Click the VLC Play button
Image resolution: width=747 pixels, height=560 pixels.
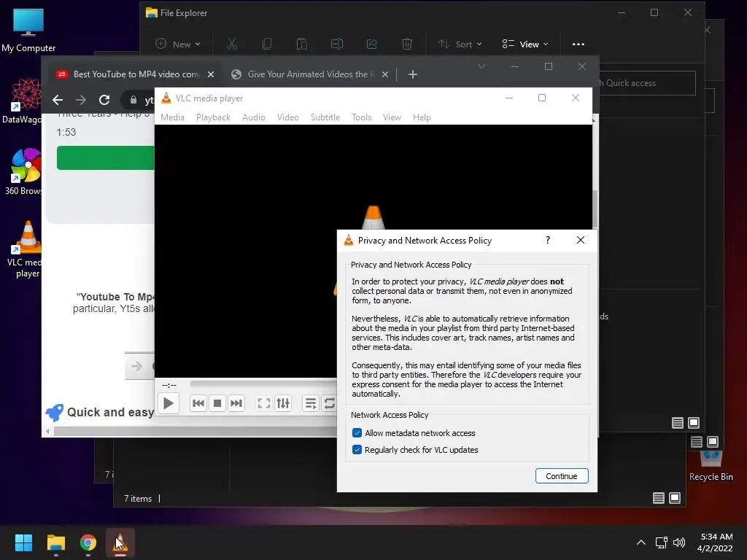point(169,403)
